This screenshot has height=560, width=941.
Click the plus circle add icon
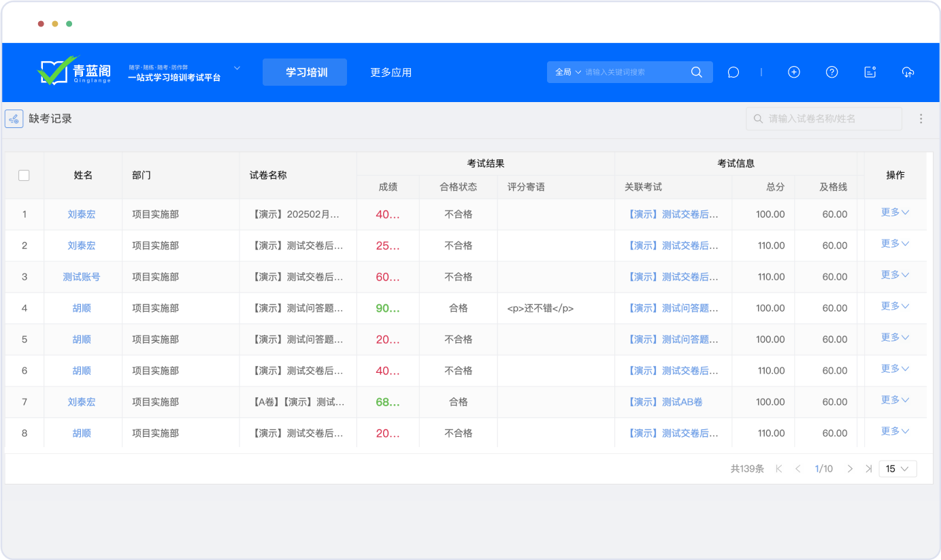793,72
